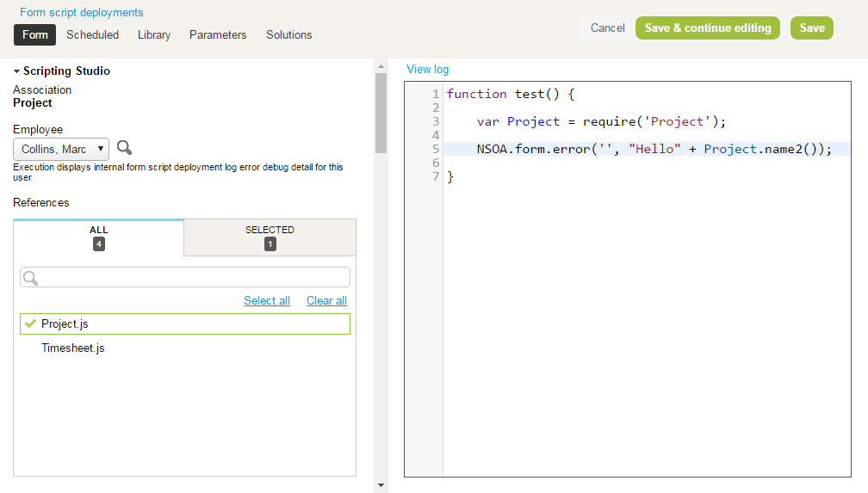Click Save & continue editing
Viewport: 868px width, 493px height.
pyautogui.click(x=708, y=28)
